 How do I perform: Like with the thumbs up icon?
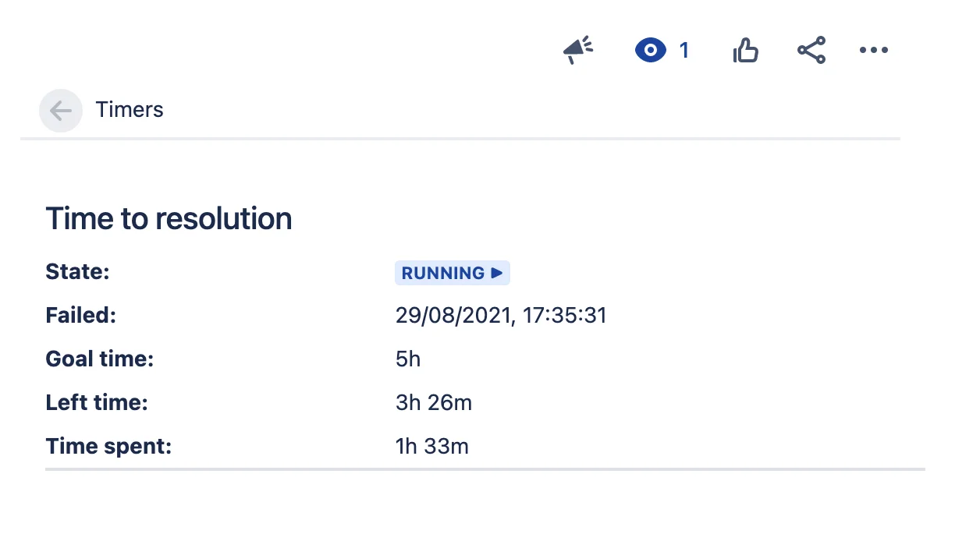(x=746, y=51)
